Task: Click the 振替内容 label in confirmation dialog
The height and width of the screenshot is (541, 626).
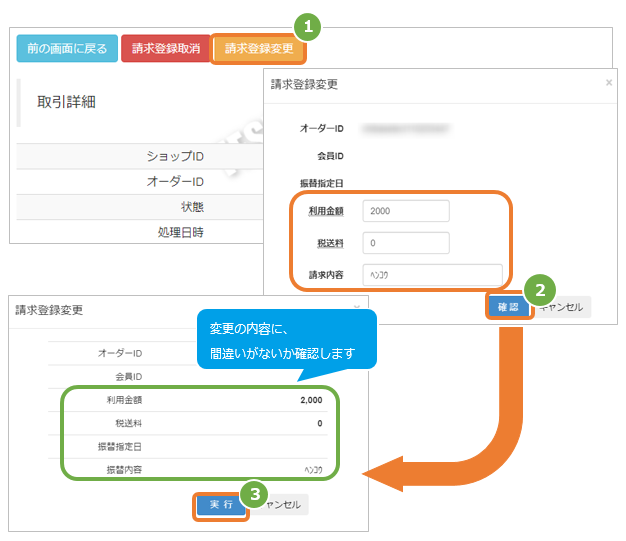Action: point(124,470)
